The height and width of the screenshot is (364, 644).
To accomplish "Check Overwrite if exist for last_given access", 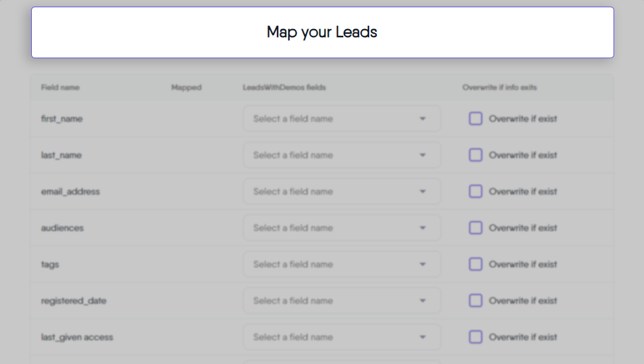I will click(475, 338).
